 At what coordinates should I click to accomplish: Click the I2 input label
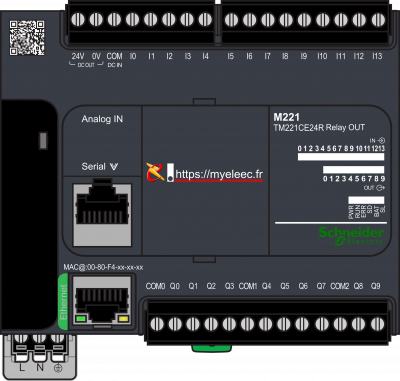click(x=170, y=56)
